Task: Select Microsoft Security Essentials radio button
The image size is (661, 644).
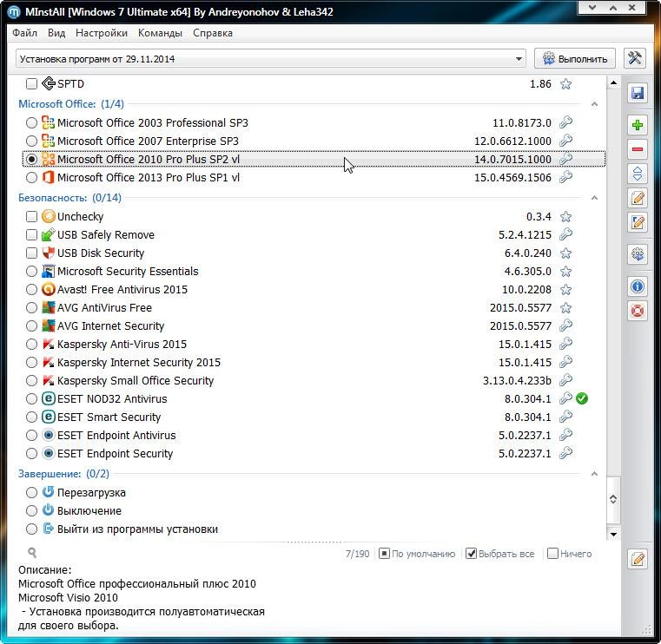Action: tap(31, 272)
